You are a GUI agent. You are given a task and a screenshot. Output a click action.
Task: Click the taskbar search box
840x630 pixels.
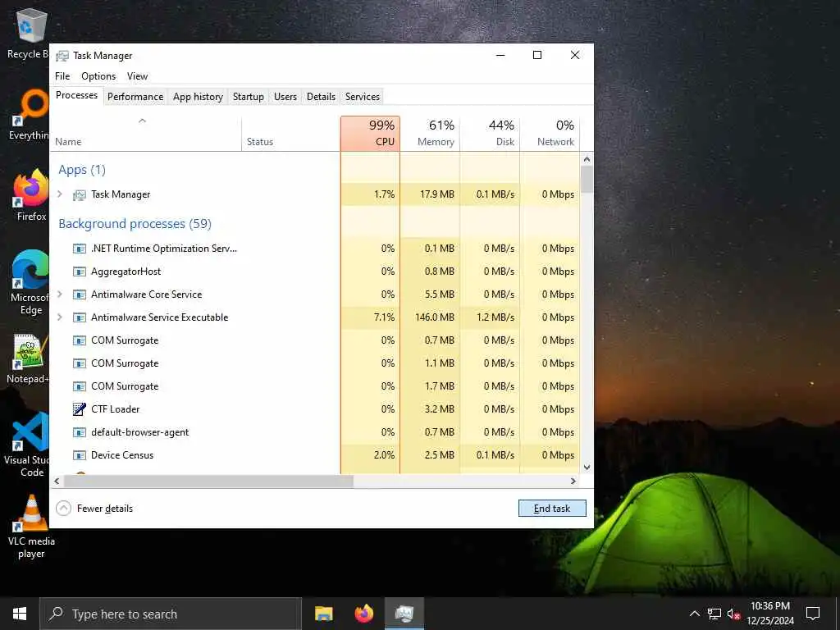pyautogui.click(x=171, y=614)
